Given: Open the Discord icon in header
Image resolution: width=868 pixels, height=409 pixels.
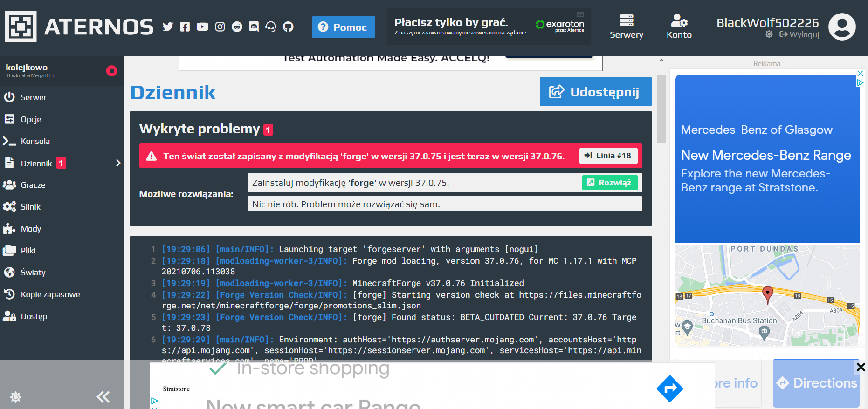Looking at the screenshot, I should pos(254,27).
